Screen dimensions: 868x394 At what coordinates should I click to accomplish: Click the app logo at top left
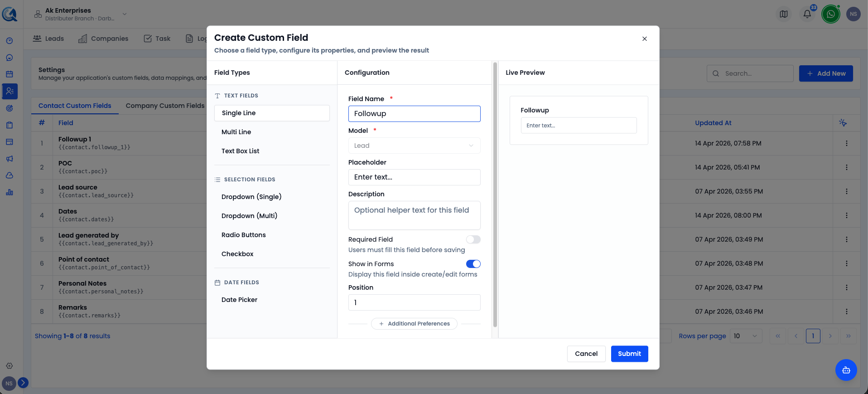tap(10, 14)
